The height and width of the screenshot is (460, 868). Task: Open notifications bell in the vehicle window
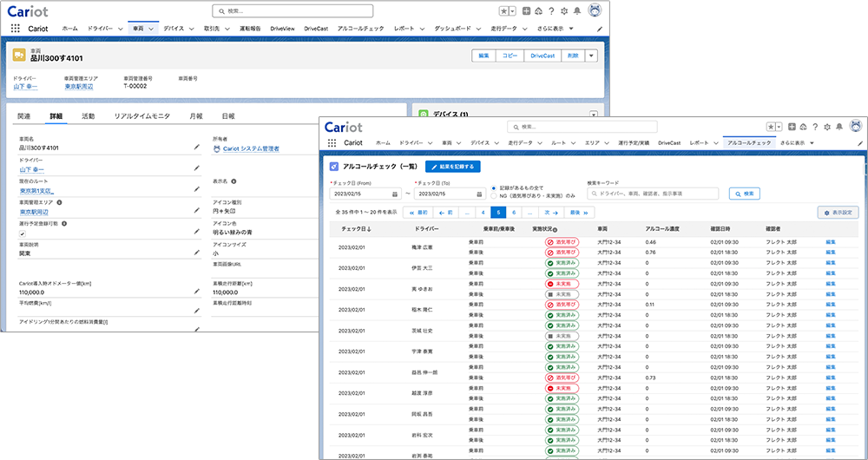pos(577,11)
